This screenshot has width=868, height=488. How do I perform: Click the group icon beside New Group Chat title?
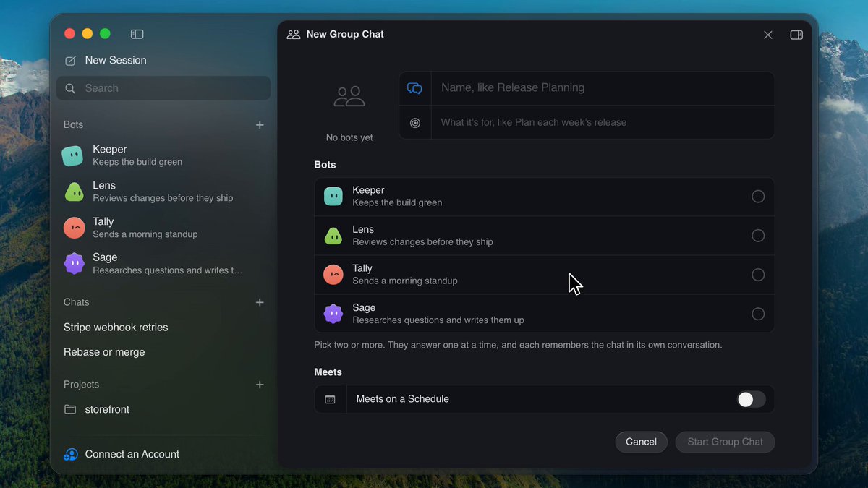pos(294,34)
